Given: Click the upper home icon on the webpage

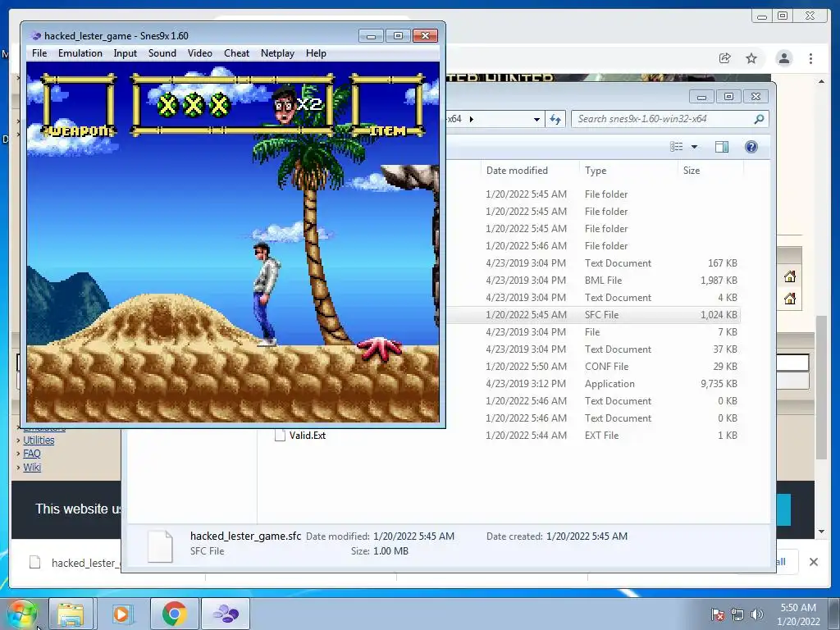Looking at the screenshot, I should tap(790, 276).
